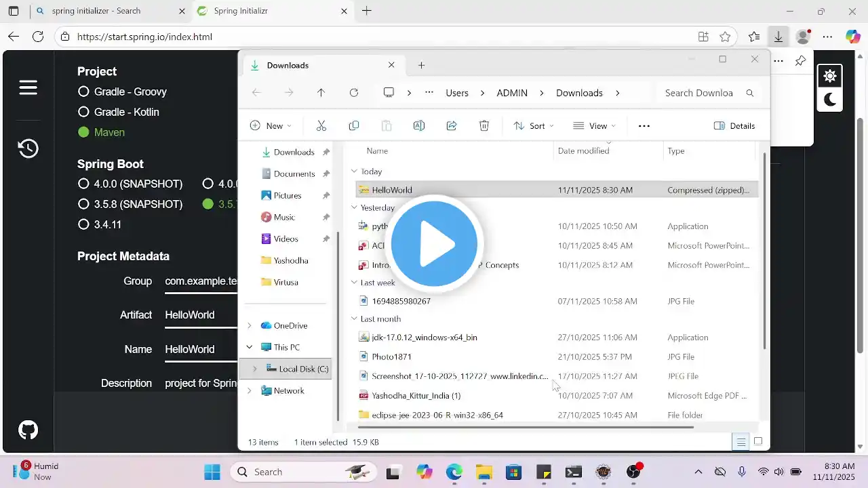Switch to the spring initializer - Search tab

[x=111, y=11]
